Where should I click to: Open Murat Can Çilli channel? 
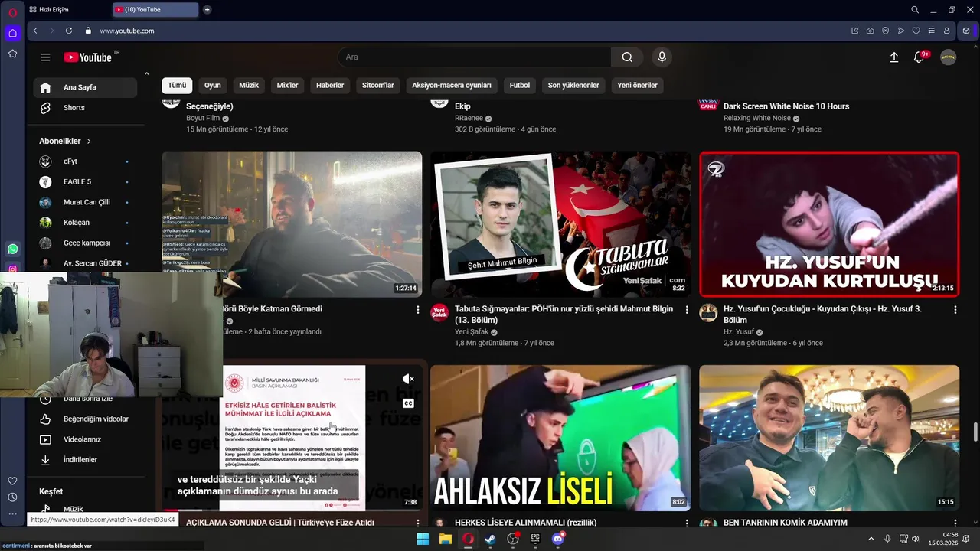pyautogui.click(x=85, y=202)
